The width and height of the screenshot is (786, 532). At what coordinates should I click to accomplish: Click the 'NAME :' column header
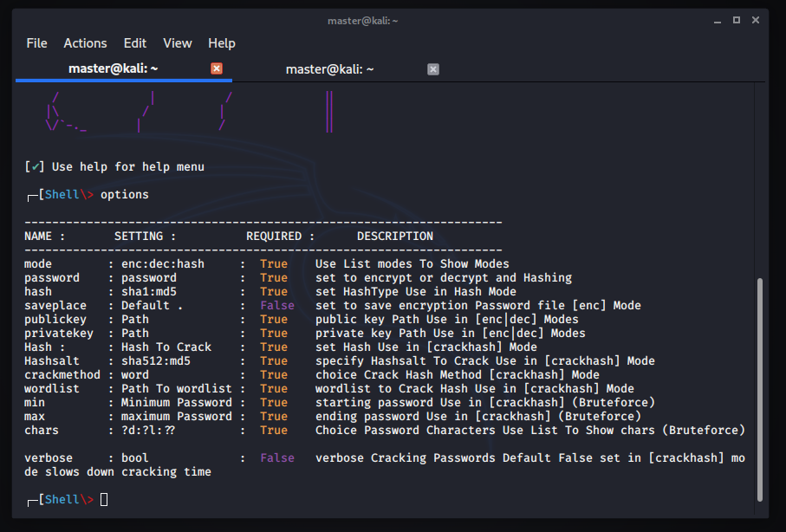tap(44, 237)
